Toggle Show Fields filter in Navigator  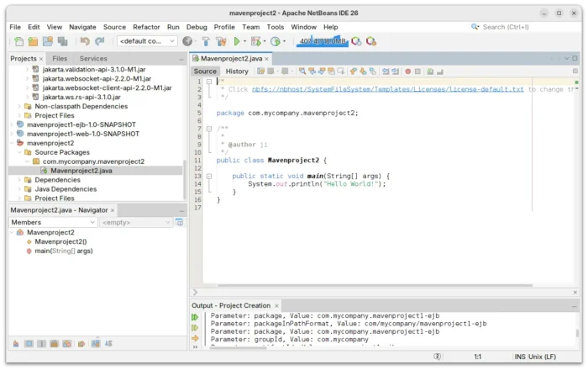point(29,344)
